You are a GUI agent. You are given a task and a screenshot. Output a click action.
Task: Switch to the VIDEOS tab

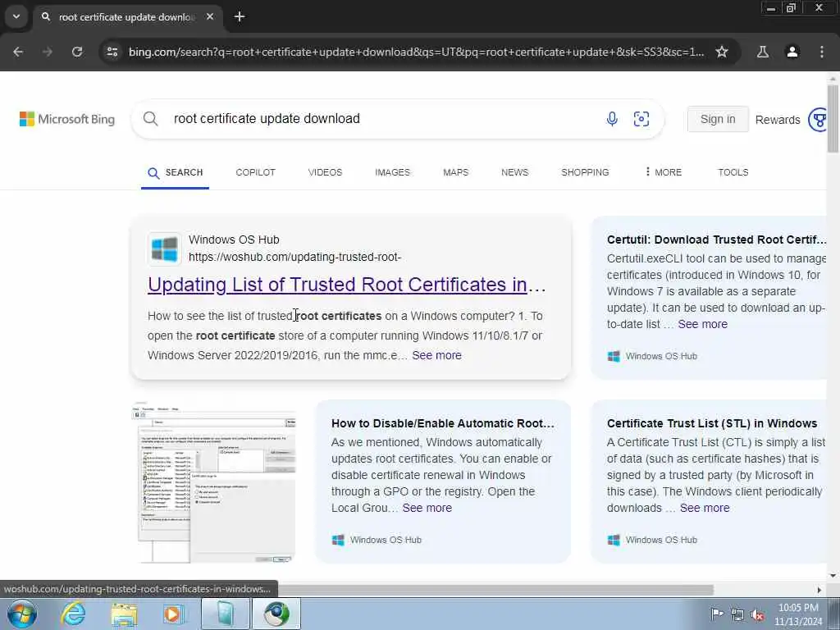(x=325, y=172)
